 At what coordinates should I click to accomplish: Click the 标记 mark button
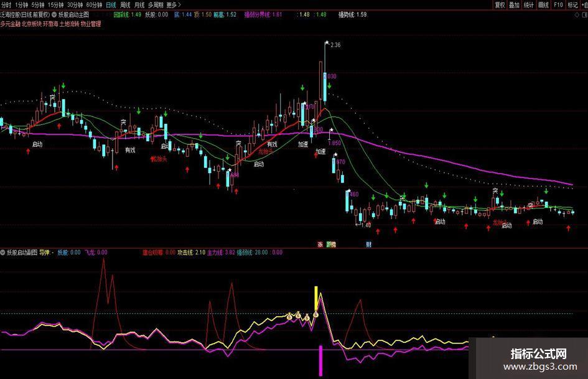pos(572,5)
